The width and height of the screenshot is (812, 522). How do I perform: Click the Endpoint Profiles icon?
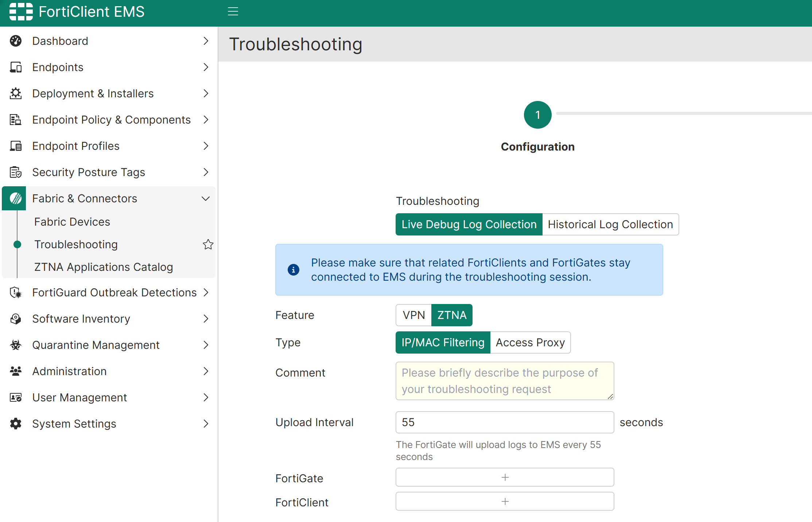(16, 146)
